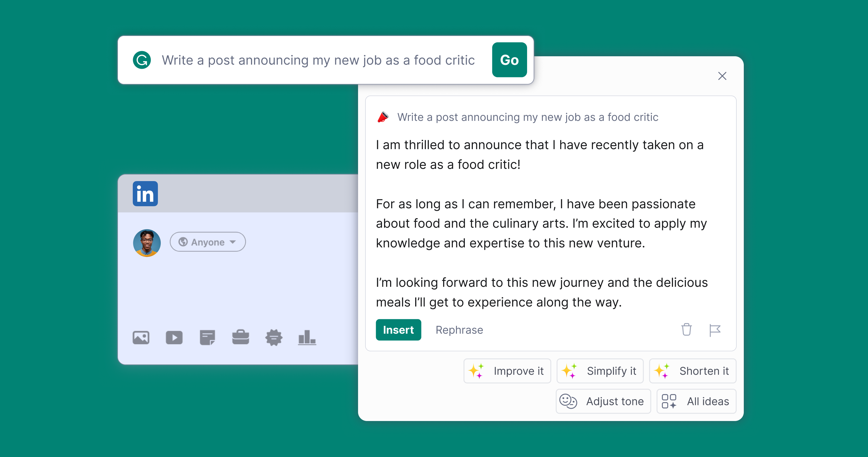This screenshot has width=868, height=457.
Task: Open the Adjust tone options
Action: click(603, 401)
